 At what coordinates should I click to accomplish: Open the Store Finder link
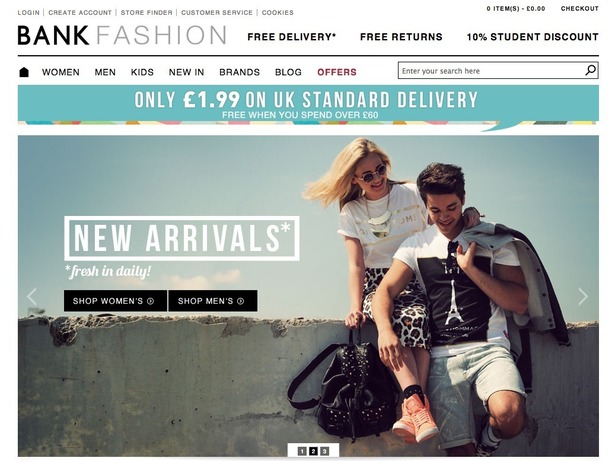(146, 13)
